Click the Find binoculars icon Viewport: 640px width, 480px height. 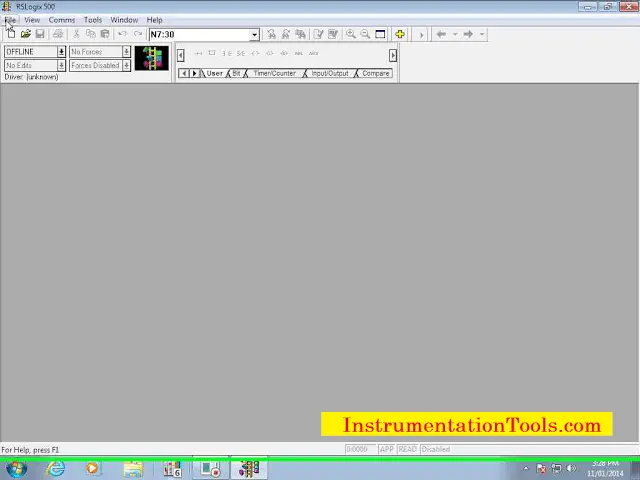271,34
